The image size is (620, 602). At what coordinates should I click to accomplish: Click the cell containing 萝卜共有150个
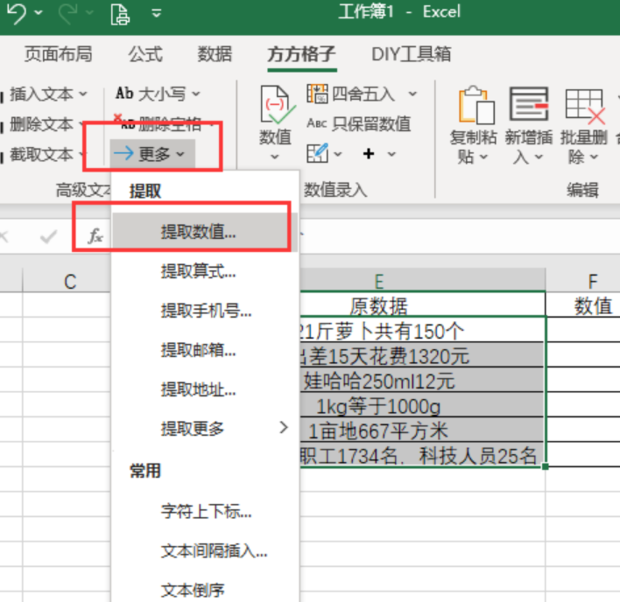[422, 330]
